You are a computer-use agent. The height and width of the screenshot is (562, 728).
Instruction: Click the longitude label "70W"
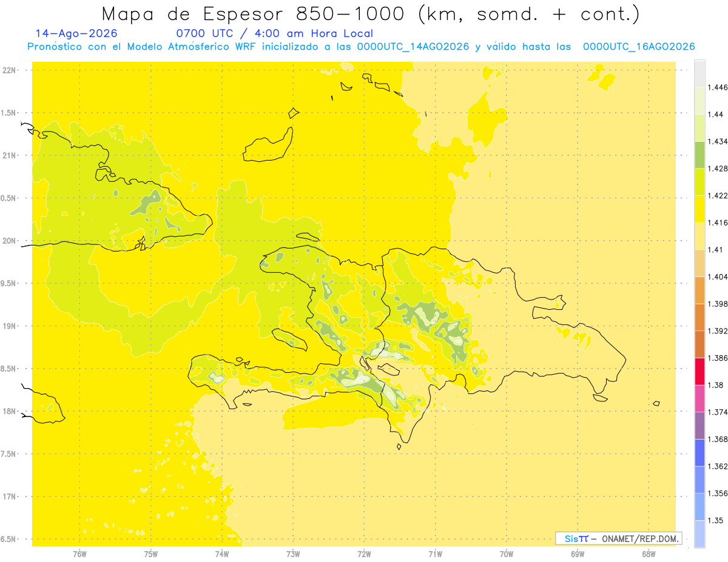507,554
